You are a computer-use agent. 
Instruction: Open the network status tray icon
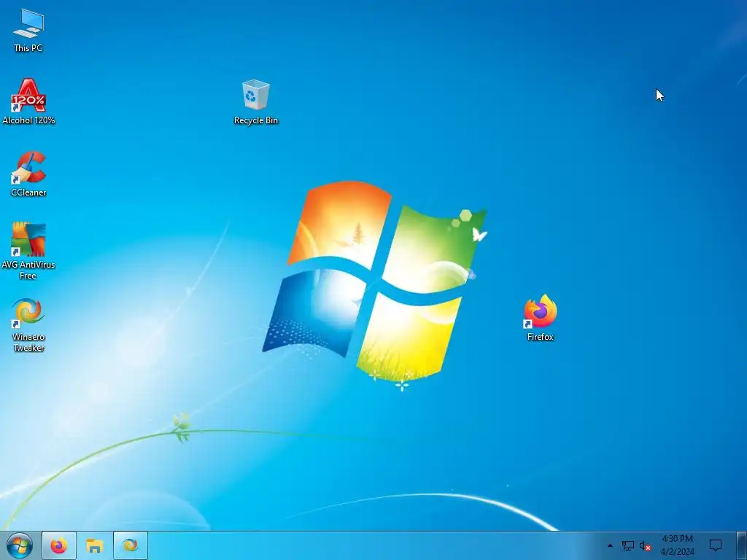(627, 545)
